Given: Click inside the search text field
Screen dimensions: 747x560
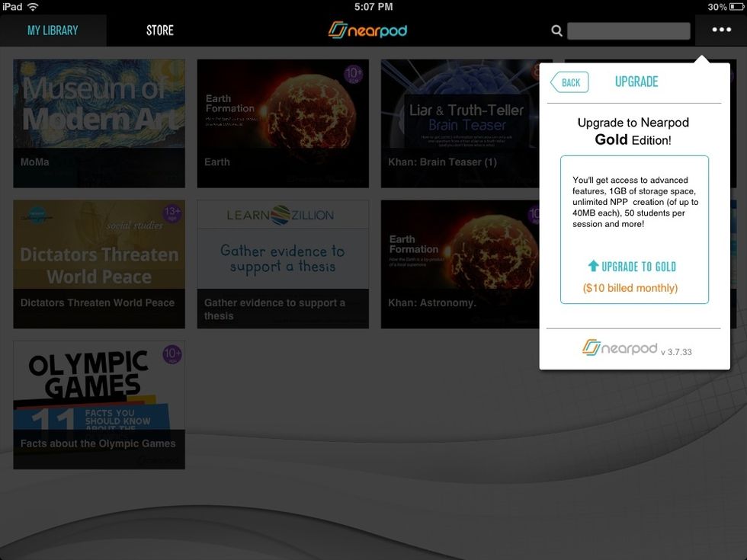Looking at the screenshot, I should (x=628, y=30).
